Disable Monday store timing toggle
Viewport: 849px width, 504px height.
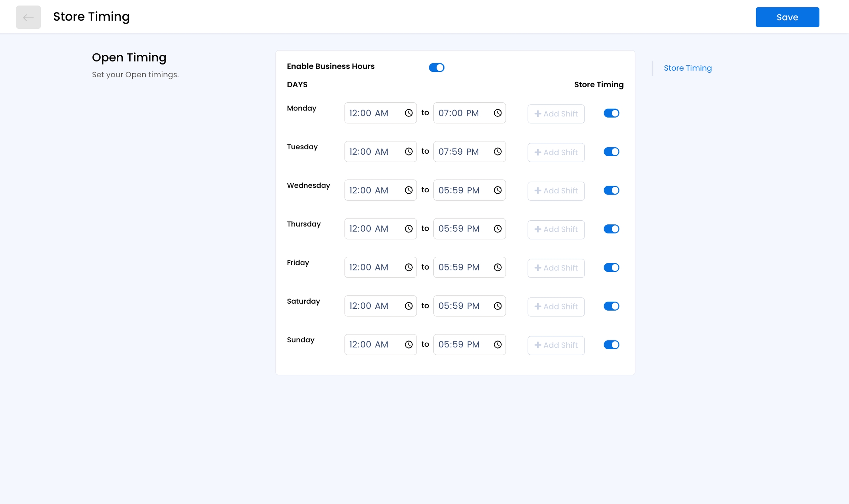click(x=611, y=113)
